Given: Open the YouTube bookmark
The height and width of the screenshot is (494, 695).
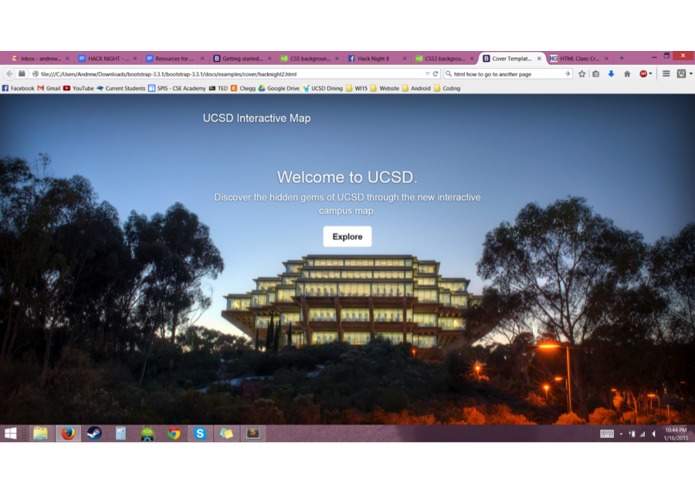Looking at the screenshot, I should 78,88.
